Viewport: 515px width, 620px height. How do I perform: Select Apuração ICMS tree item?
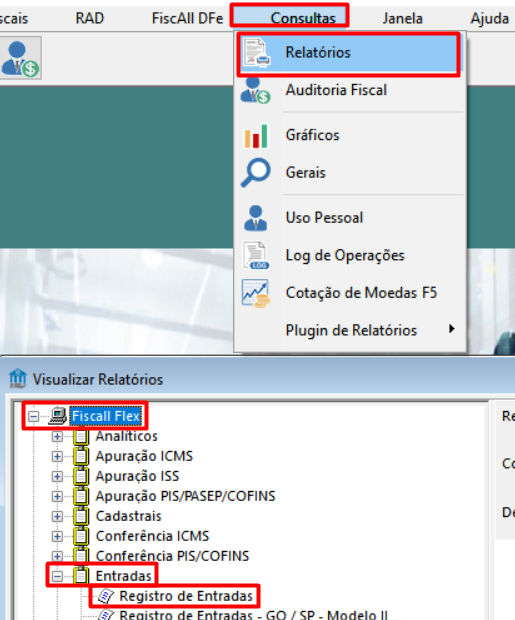[x=144, y=456]
